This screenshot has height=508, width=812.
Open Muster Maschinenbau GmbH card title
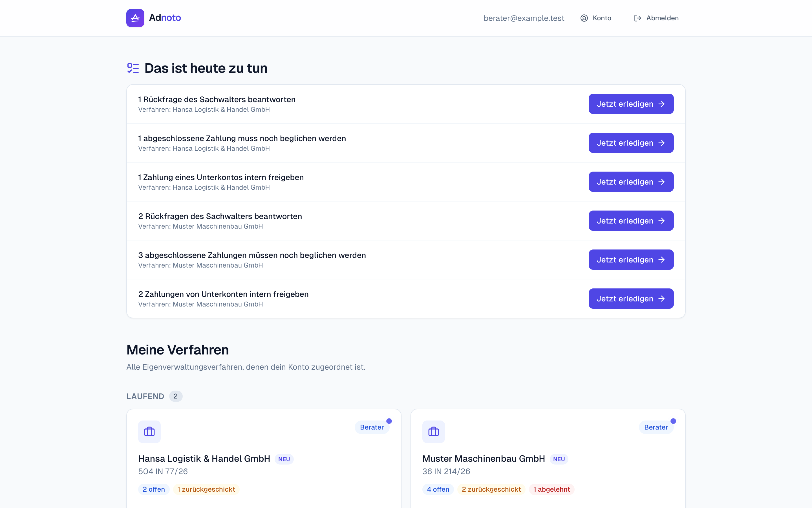point(484,459)
